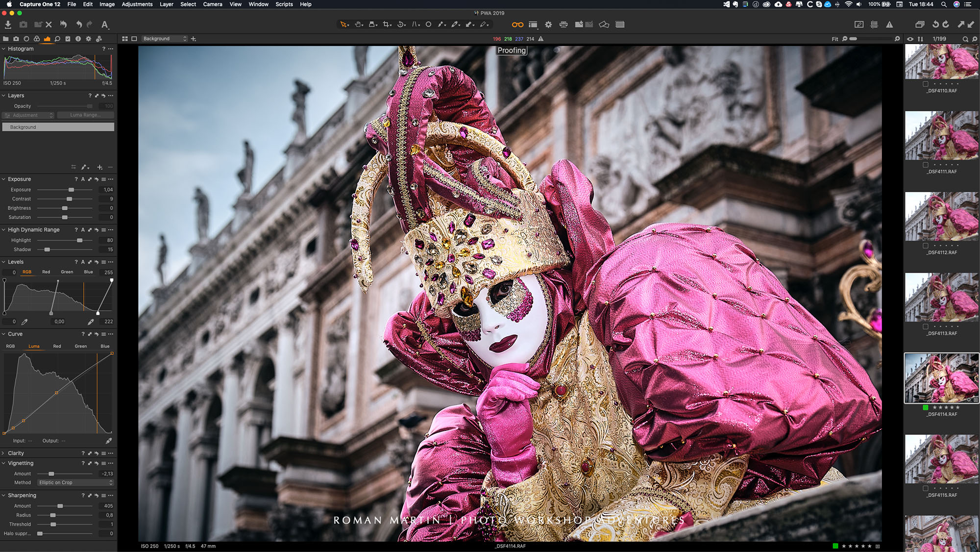Image resolution: width=980 pixels, height=552 pixels.
Task: Open the Library folder tool tab
Action: point(6,39)
